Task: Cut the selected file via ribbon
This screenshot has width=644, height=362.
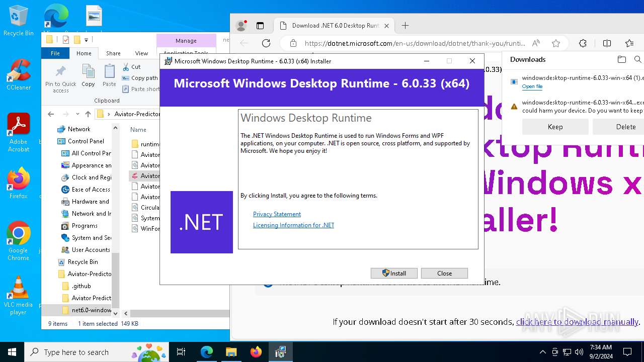Action: tap(132, 67)
